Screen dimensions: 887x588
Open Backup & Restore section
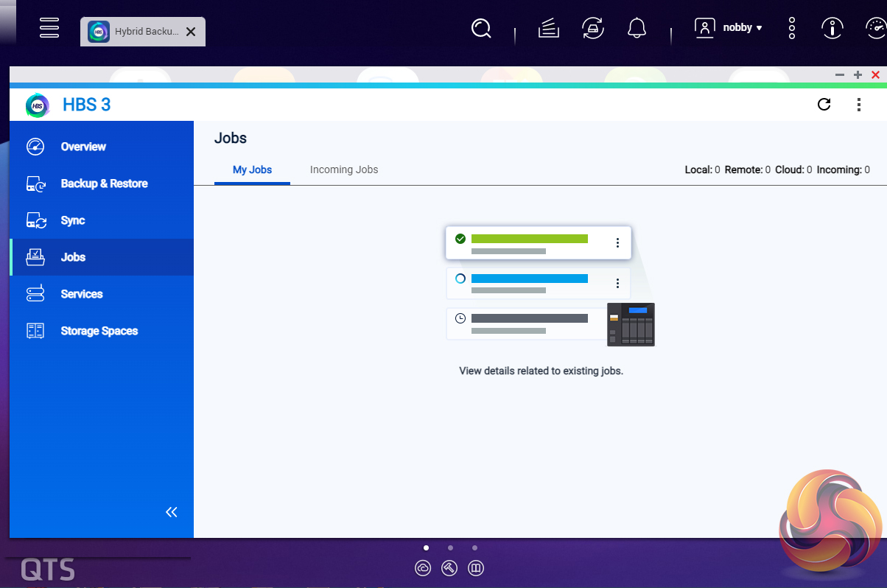104,183
